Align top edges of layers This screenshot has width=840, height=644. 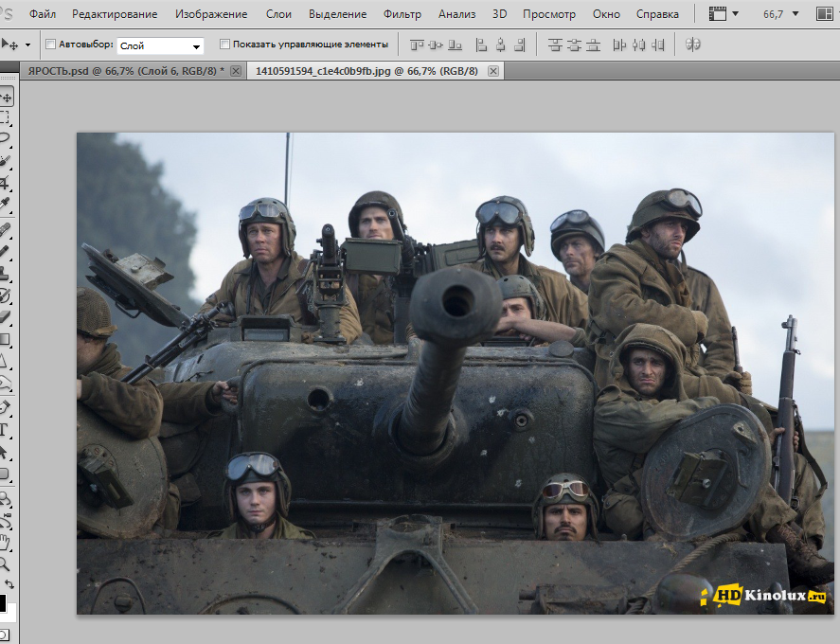417,45
